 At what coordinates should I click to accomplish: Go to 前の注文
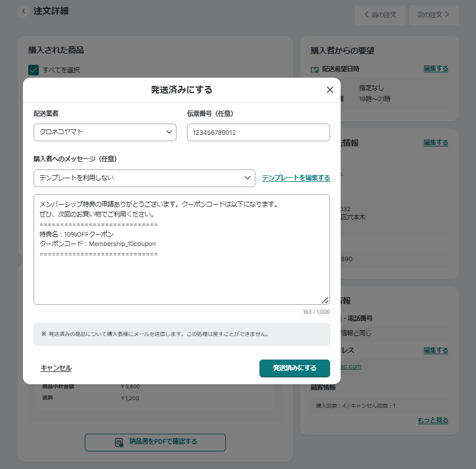(x=380, y=15)
